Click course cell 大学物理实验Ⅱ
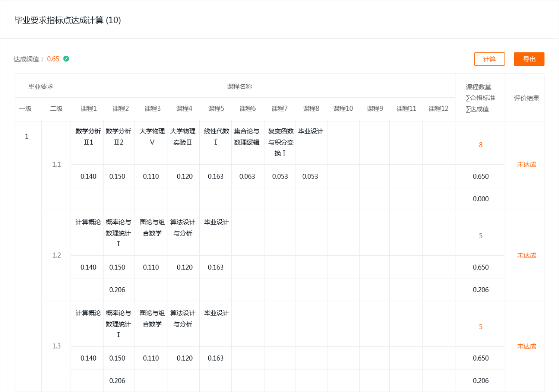The image size is (559, 392). 183,137
